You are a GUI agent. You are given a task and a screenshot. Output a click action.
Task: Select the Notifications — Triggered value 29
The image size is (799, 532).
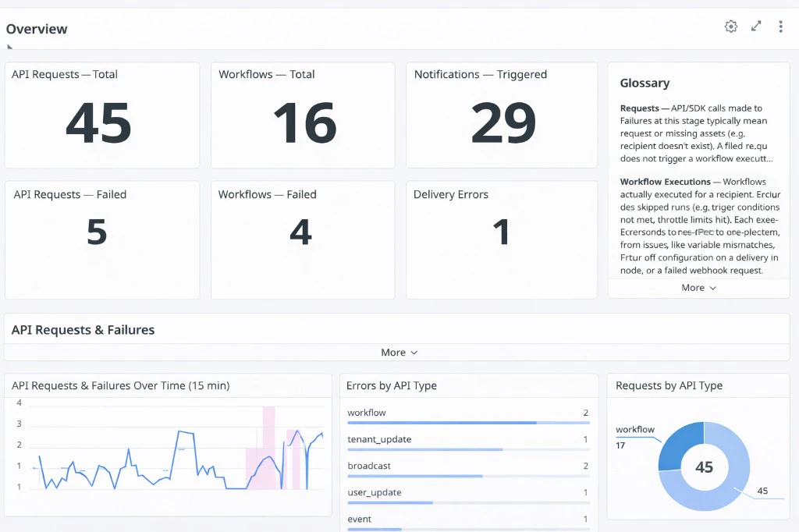[x=503, y=122]
